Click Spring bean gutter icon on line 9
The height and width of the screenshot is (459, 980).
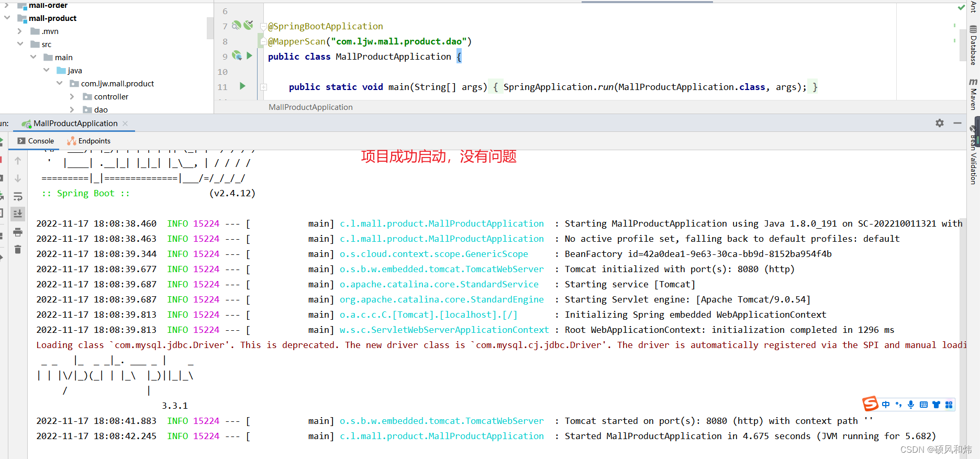[x=237, y=55]
